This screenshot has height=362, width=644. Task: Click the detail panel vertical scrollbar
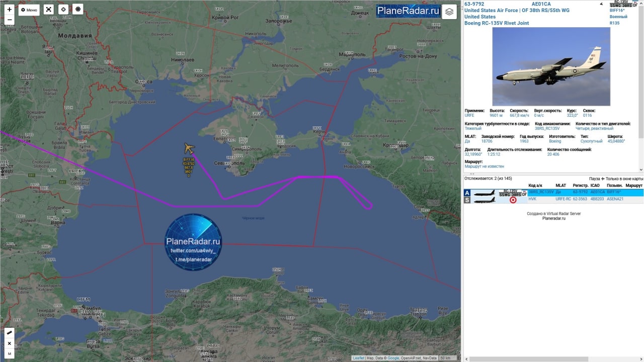coord(641,86)
